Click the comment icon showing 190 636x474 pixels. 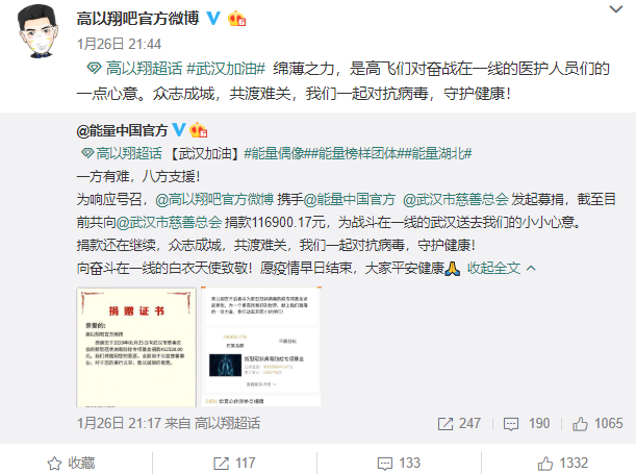(526, 424)
